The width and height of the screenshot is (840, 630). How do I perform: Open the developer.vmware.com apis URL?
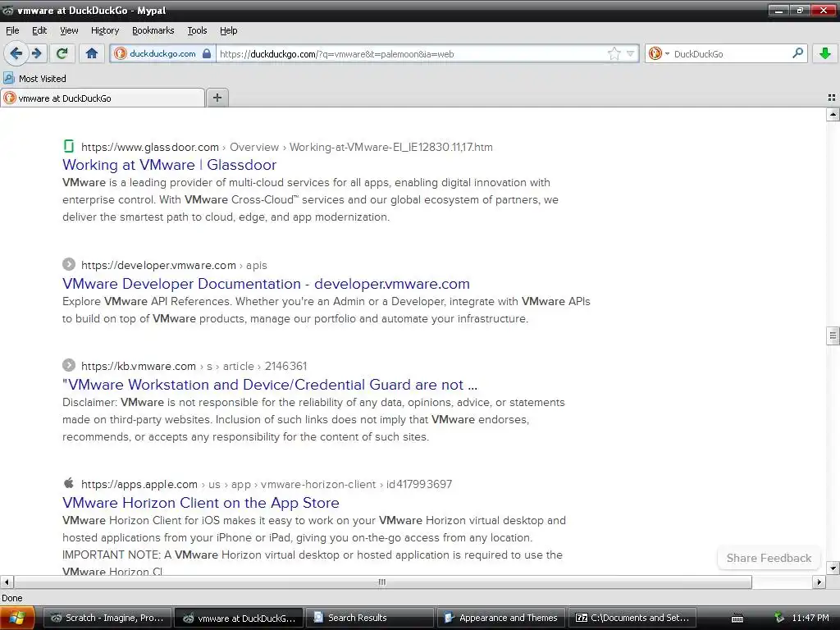[x=174, y=265]
